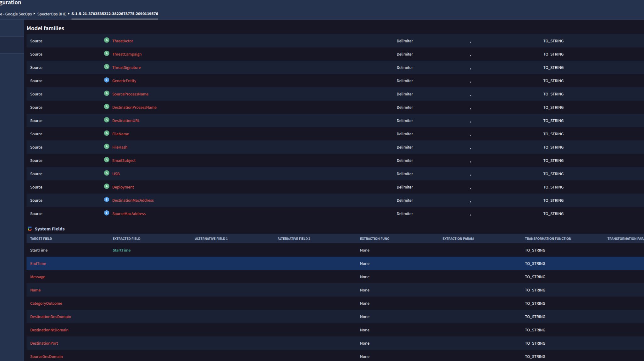Viewport: 644px width, 361px height.
Task: Click the Delimiter cell in USB row
Action: 405,174
